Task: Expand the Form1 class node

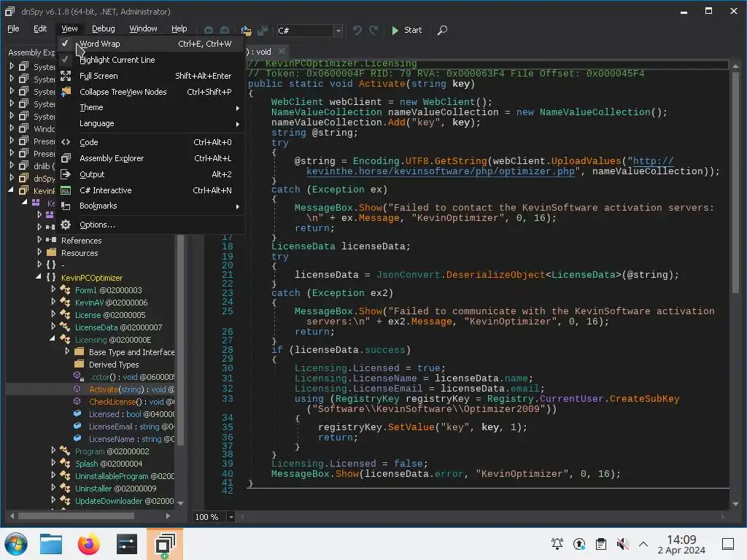Action: click(53, 289)
